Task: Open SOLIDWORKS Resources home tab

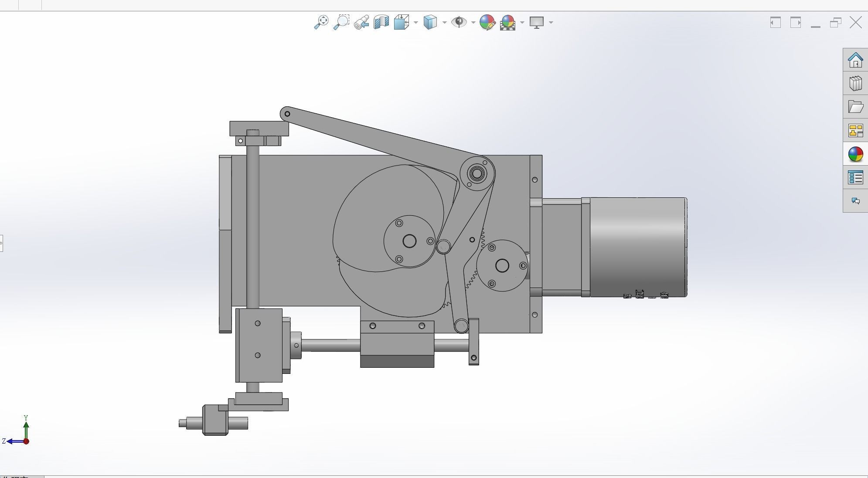Action: [x=855, y=60]
